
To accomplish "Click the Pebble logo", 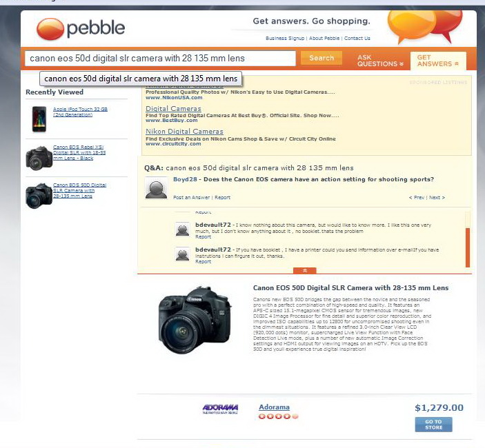I will [81, 29].
